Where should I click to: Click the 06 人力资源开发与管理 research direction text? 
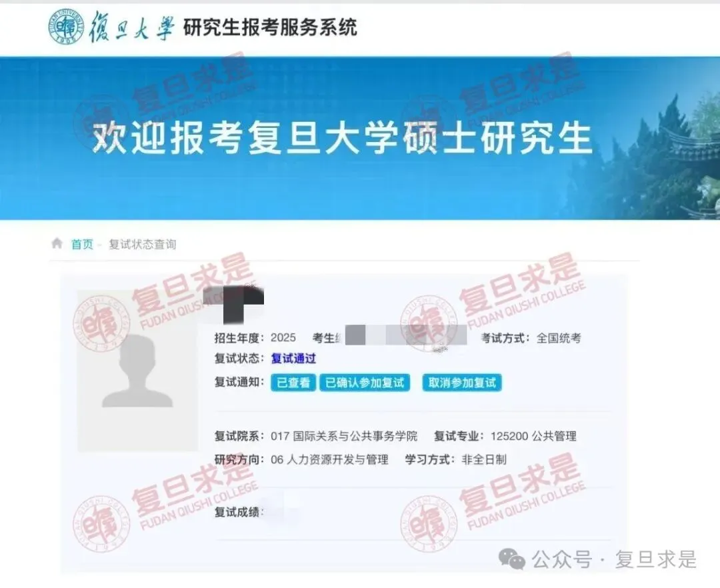click(330, 459)
